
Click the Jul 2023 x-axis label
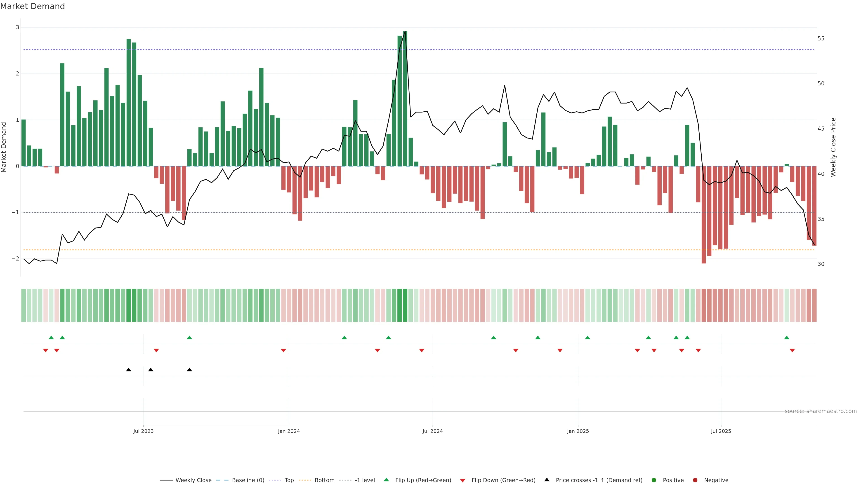[x=143, y=431]
